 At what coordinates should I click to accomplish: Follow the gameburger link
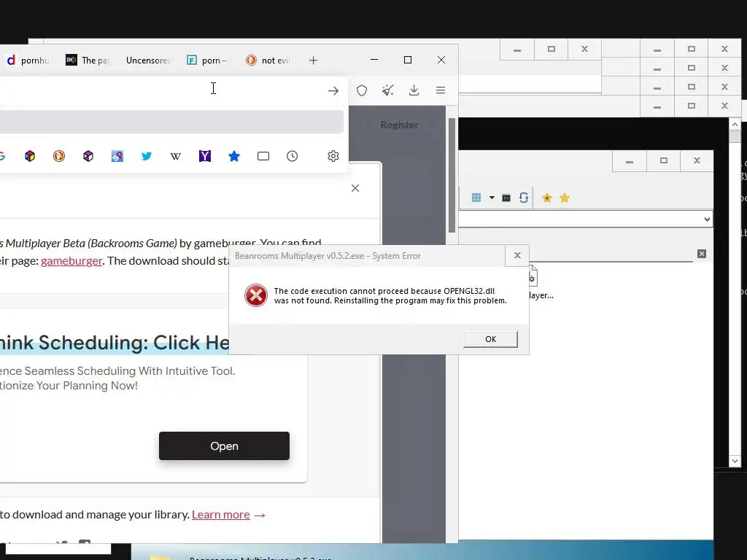tap(71, 261)
